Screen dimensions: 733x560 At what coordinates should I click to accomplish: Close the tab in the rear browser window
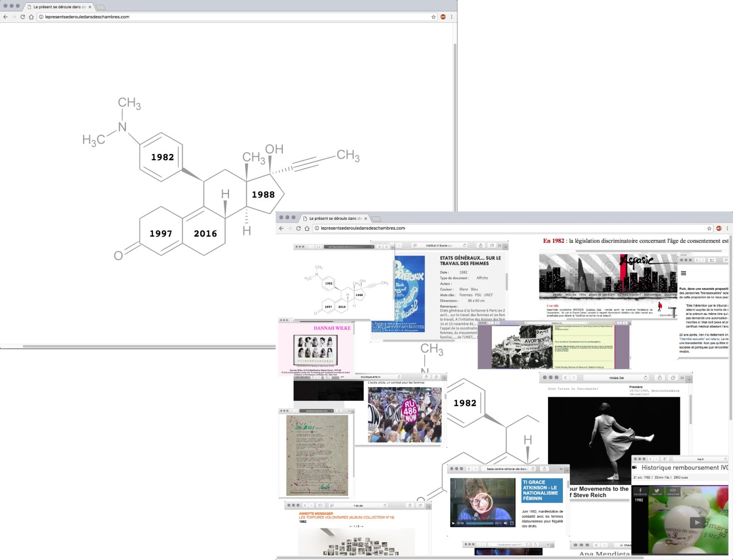(90, 7)
